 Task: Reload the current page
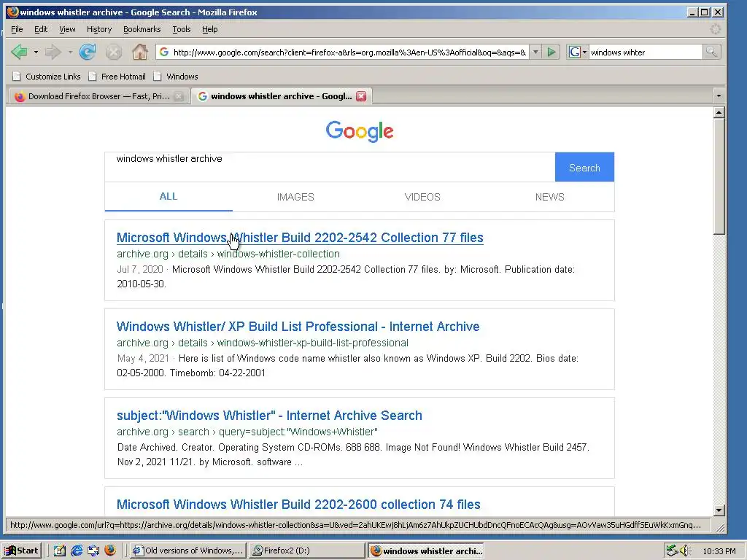88,52
